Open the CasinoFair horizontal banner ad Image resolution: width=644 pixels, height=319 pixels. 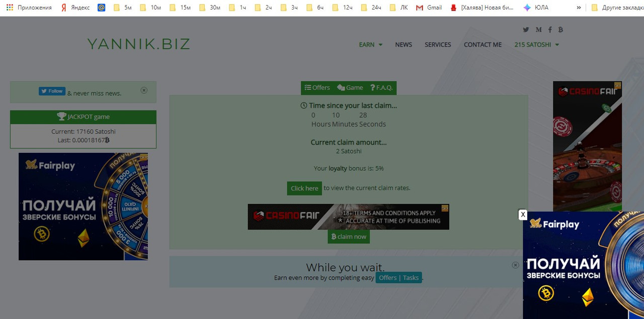[348, 217]
